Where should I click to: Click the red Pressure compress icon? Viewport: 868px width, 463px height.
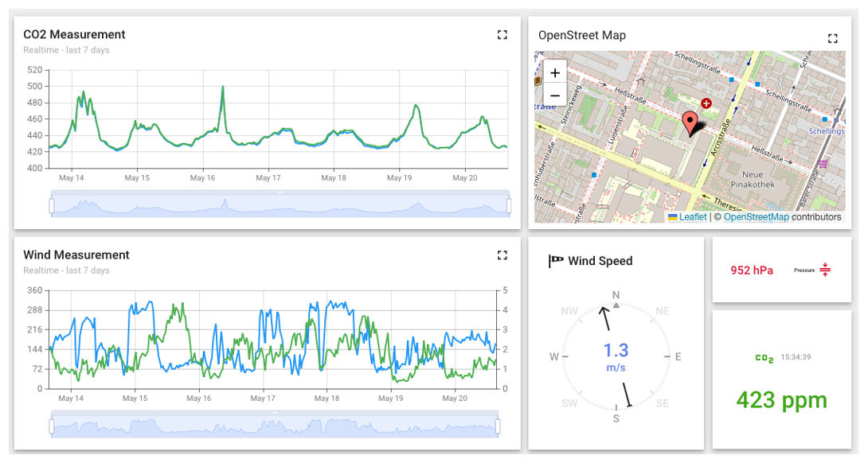pyautogui.click(x=825, y=270)
